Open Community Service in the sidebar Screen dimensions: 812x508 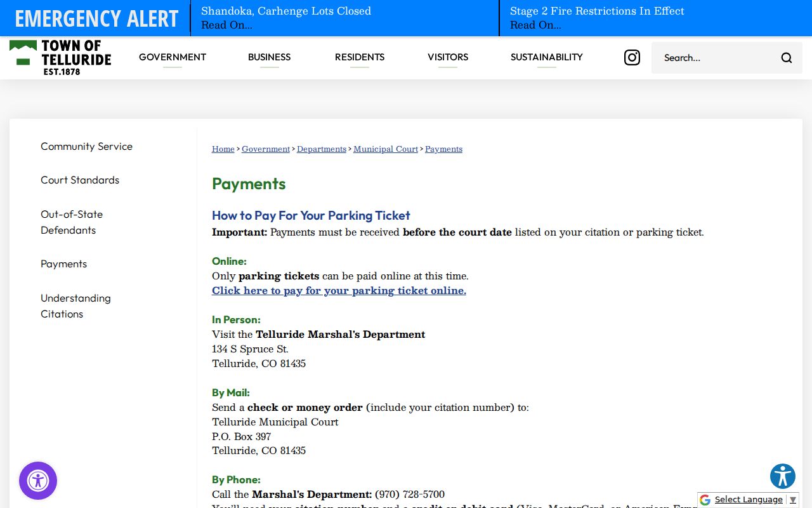[x=86, y=146]
